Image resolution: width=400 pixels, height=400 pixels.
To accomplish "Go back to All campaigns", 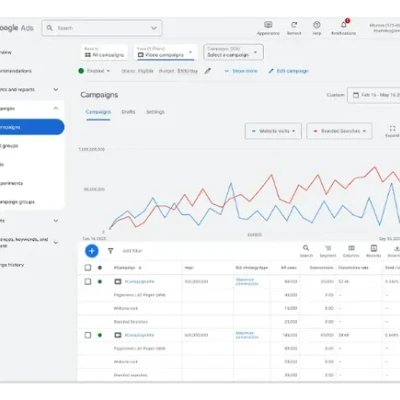I will 104,52.
